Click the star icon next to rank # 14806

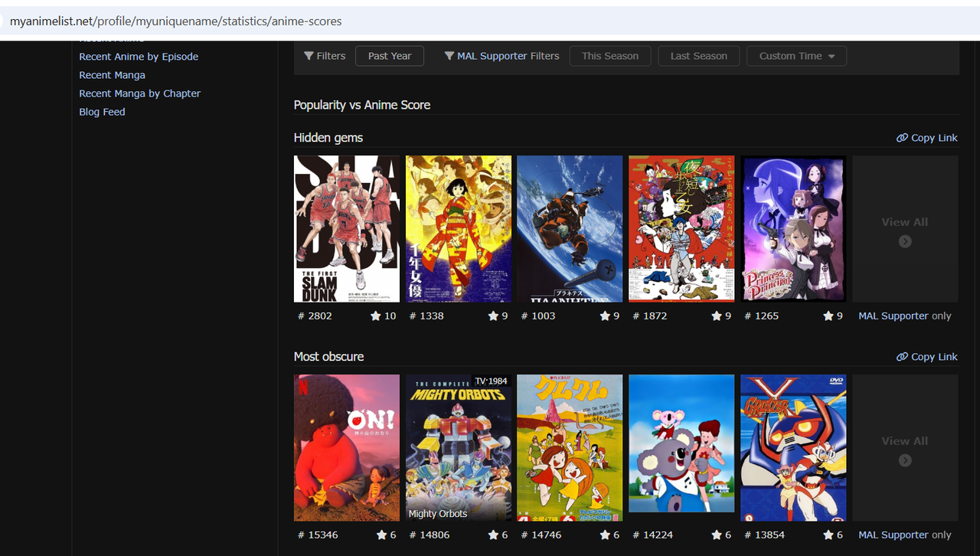click(x=493, y=535)
